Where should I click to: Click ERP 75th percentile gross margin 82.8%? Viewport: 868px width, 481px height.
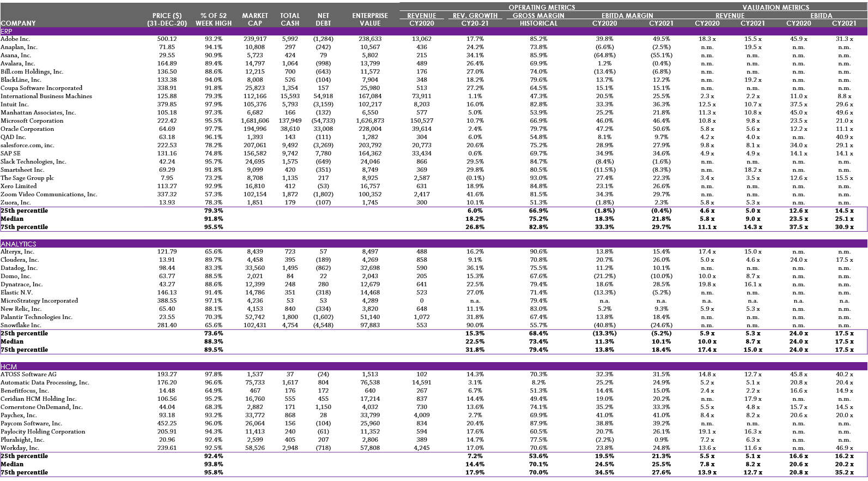click(539, 227)
